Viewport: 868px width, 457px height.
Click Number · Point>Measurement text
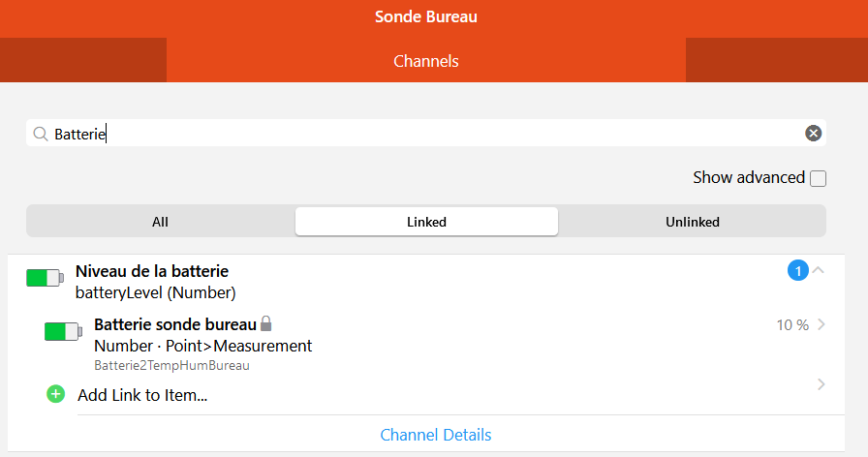click(203, 346)
